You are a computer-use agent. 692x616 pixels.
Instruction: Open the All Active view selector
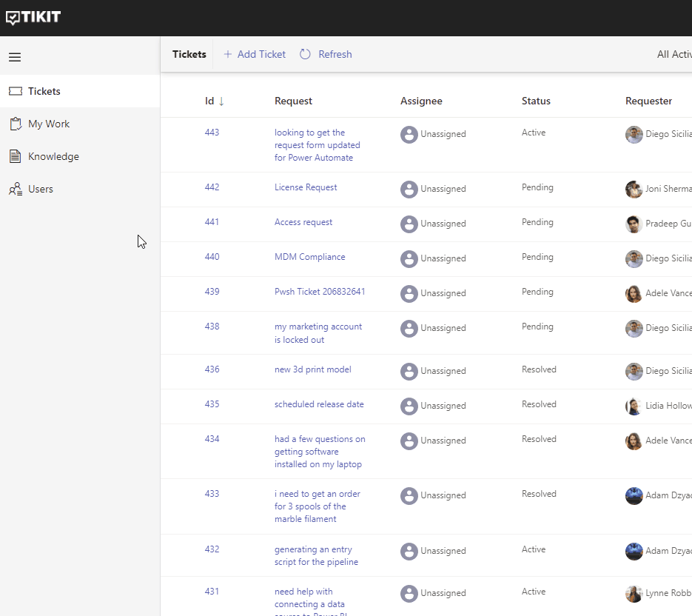(x=673, y=54)
